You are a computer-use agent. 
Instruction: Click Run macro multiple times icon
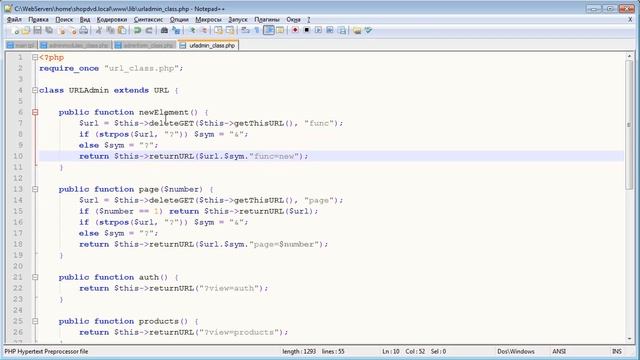point(330,30)
